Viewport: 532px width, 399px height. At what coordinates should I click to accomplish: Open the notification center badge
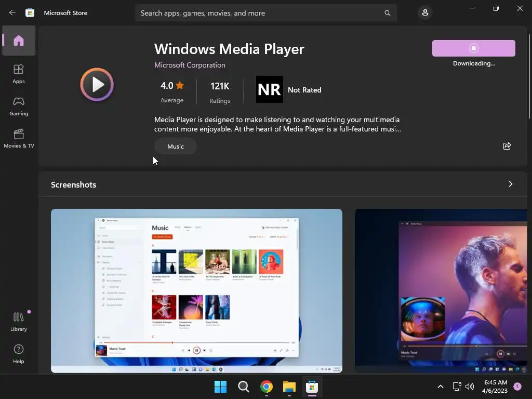pos(517,386)
